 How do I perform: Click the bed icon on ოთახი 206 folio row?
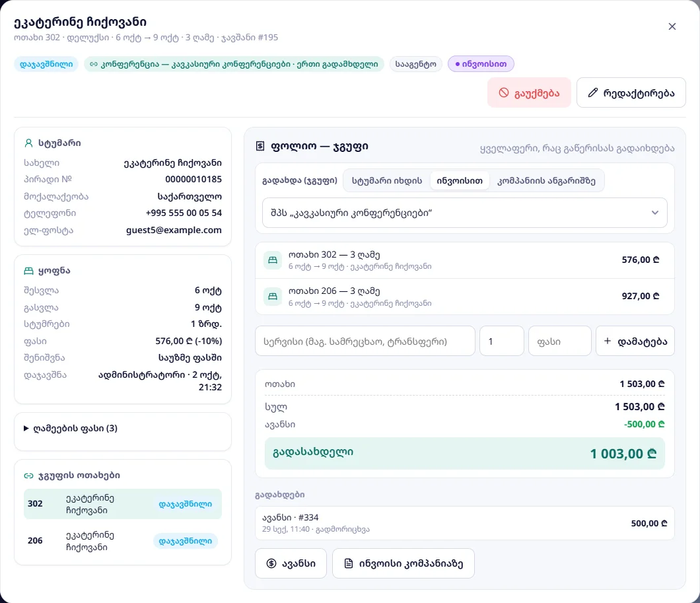(x=272, y=297)
